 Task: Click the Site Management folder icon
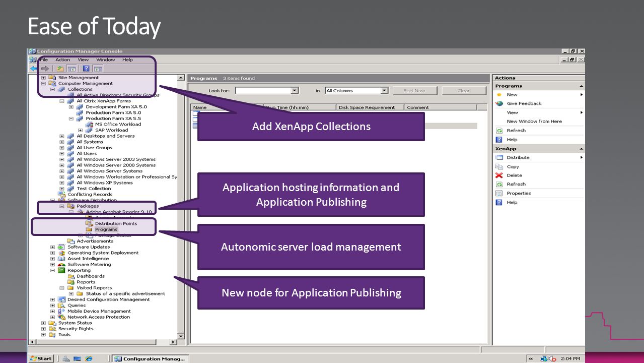click(x=52, y=78)
